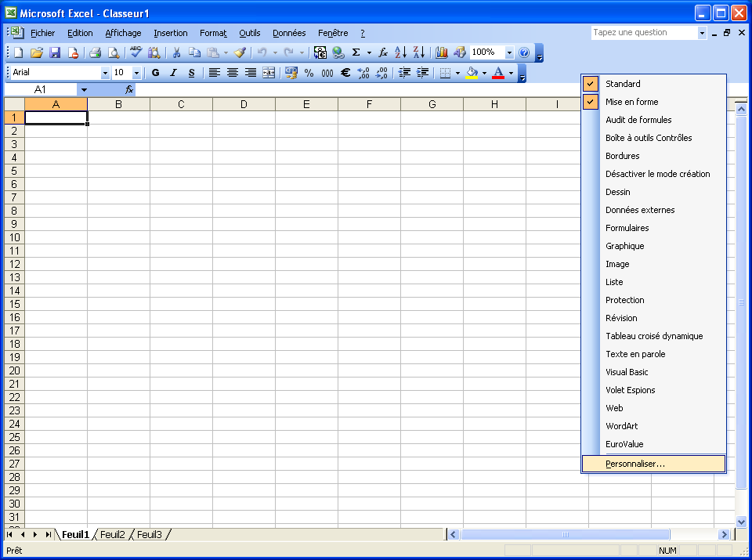This screenshot has height=560, width=752.
Task: Expand the AutoSum functions arrow
Action: point(369,52)
